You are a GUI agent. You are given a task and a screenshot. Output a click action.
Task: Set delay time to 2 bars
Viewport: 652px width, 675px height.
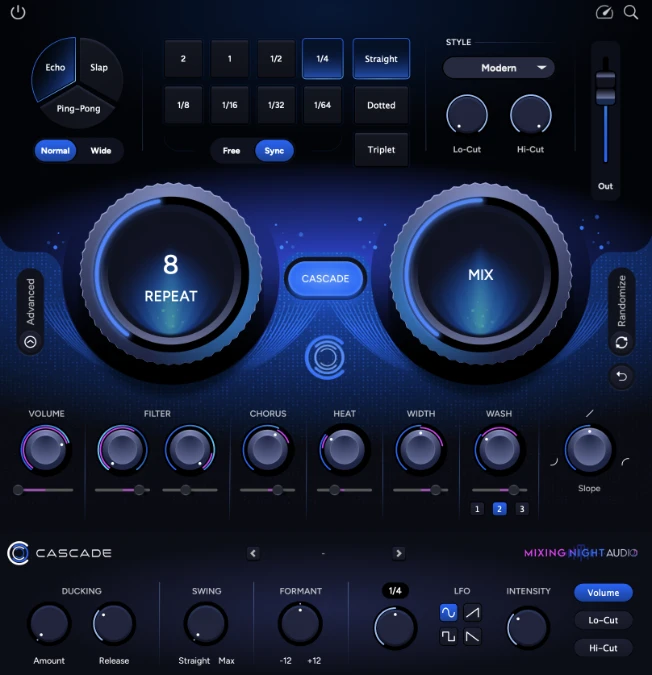tap(183, 59)
